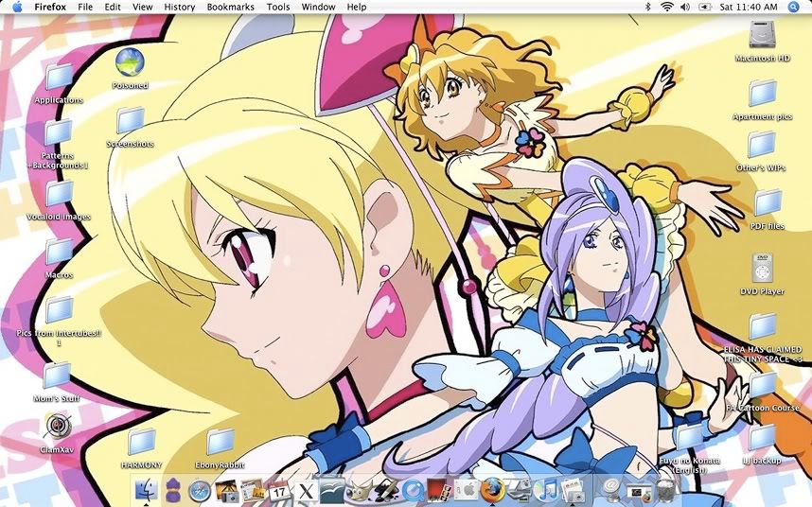Select the Other's WIPs folder
The width and height of the screenshot is (812, 507).
click(761, 150)
